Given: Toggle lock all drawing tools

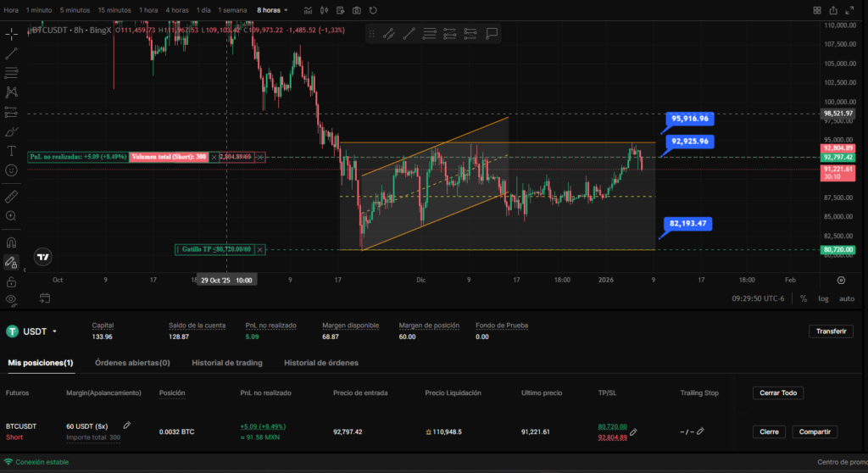Looking at the screenshot, I should 11,281.
